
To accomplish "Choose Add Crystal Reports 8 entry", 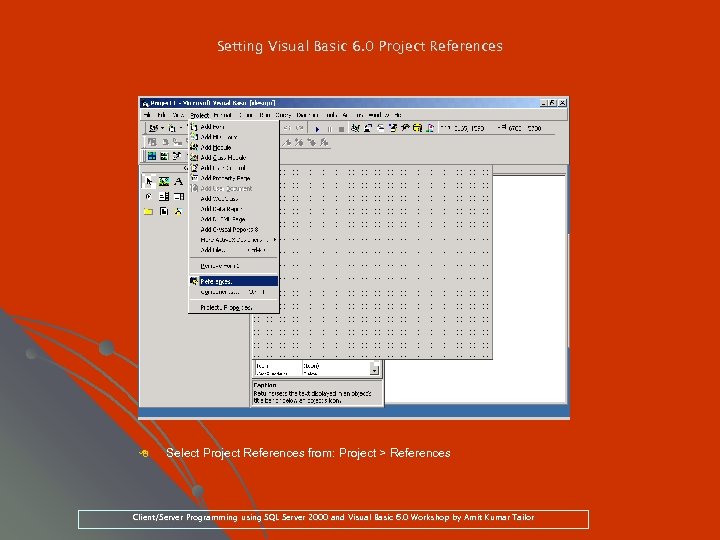I will pos(233,229).
